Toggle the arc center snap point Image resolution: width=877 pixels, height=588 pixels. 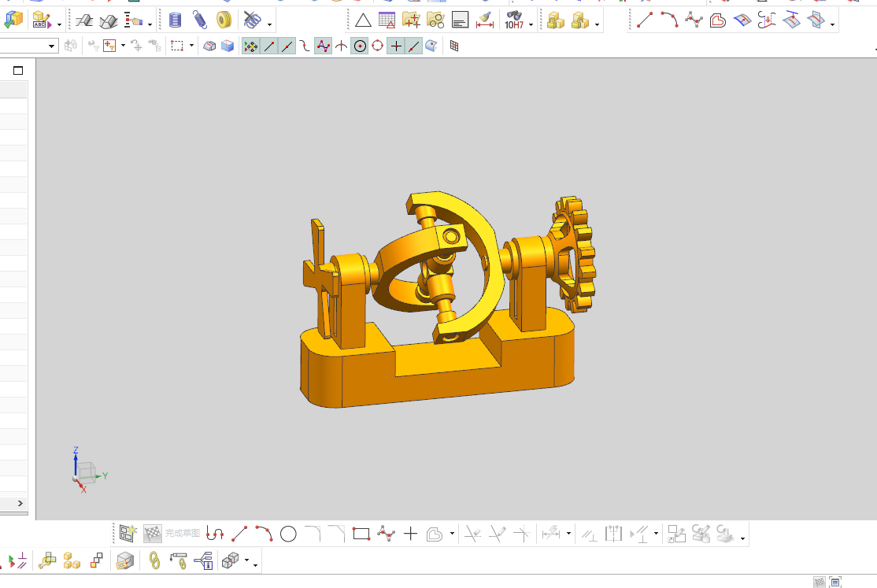(361, 46)
